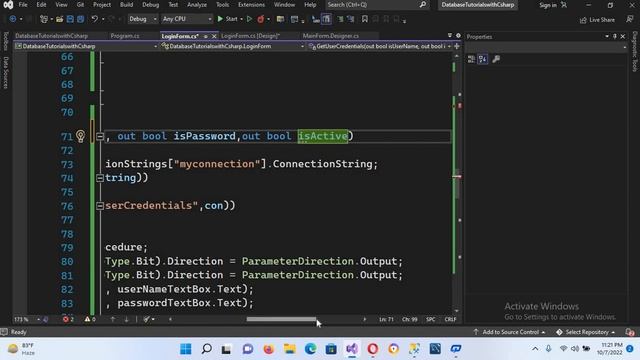Image resolution: width=640 pixels, height=360 pixels.
Task: Click the Live Share icon button
Action: tap(597, 20)
